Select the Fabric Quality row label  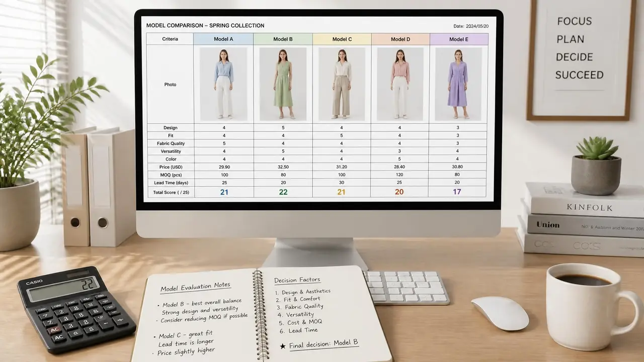170,143
